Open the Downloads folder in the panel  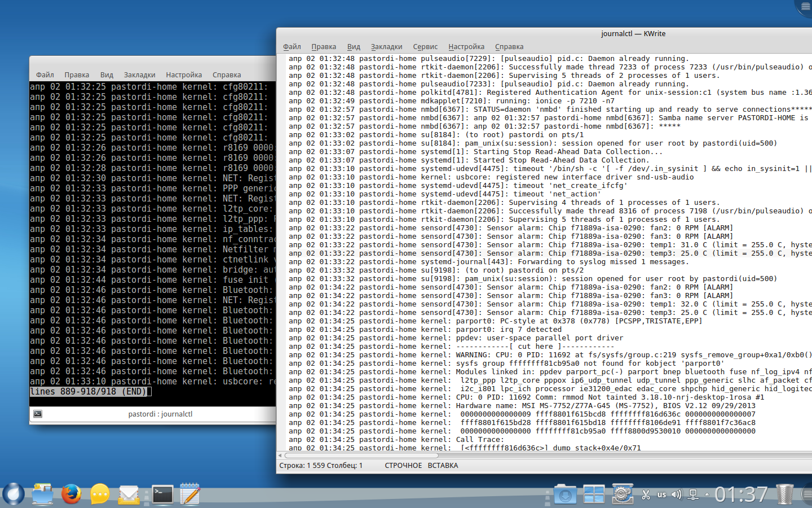[565, 494]
